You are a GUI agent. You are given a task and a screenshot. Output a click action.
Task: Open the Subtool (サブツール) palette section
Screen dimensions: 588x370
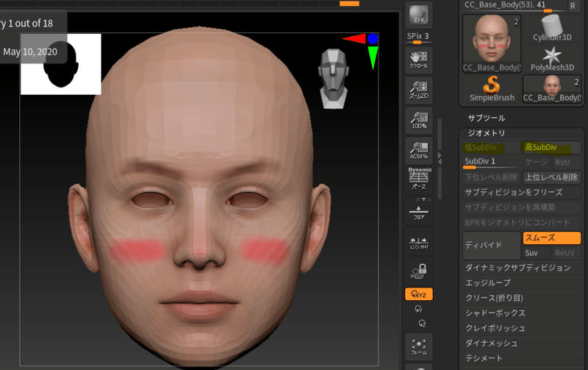487,118
